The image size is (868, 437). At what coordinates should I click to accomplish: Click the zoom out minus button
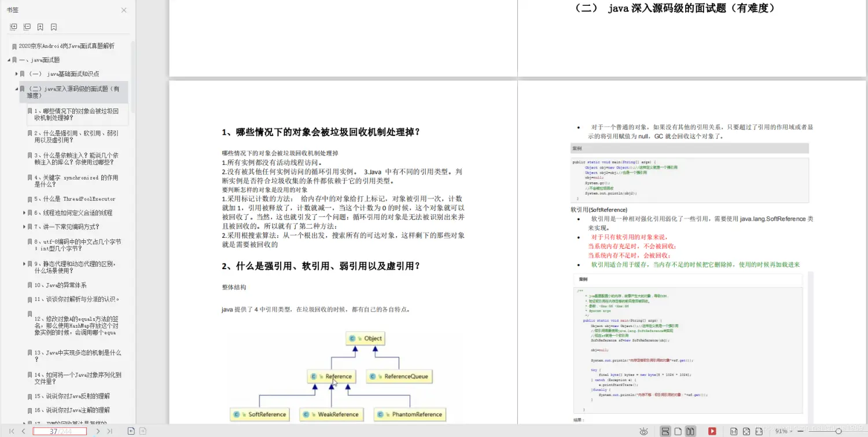[x=801, y=431]
